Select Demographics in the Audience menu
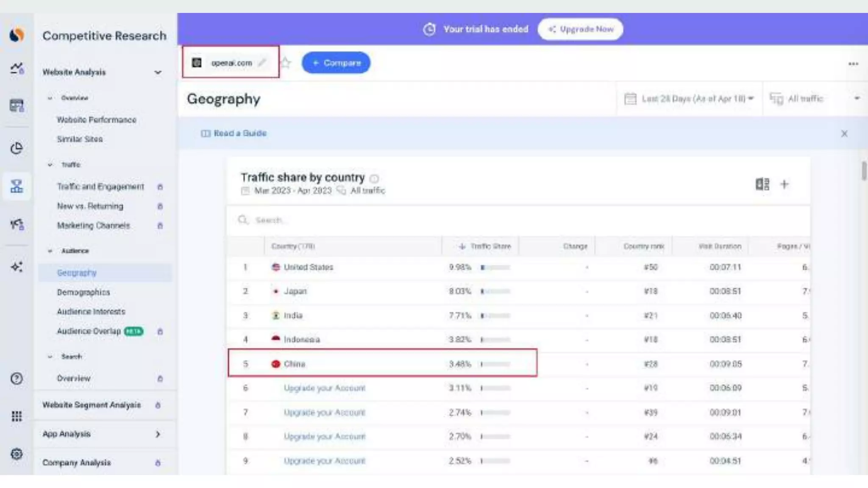Viewport: 868px width, 488px height. point(83,292)
